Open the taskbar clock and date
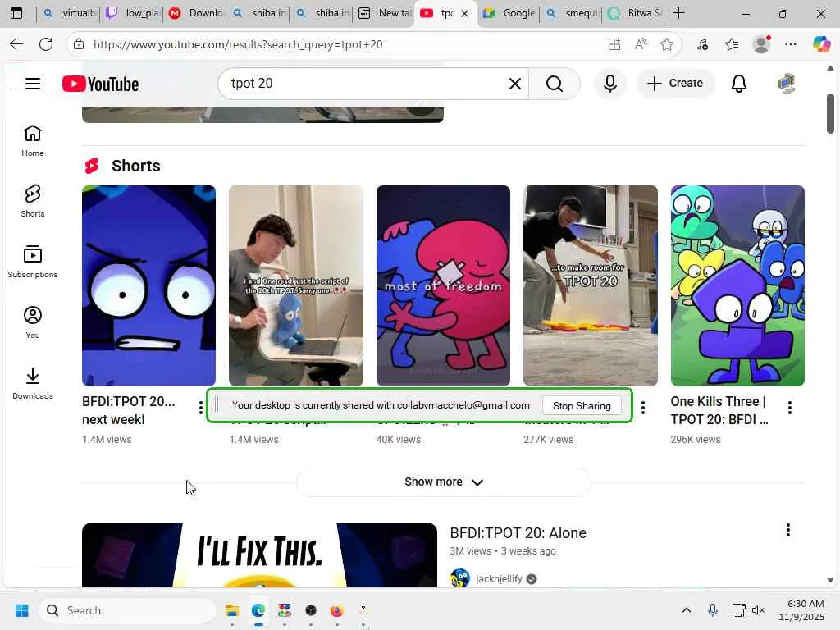 coord(802,610)
